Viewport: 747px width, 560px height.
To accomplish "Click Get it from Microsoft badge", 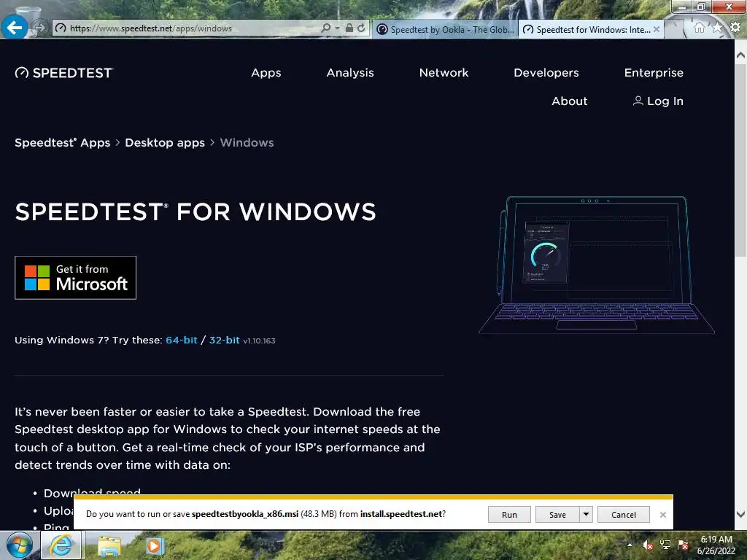I will click(x=75, y=278).
